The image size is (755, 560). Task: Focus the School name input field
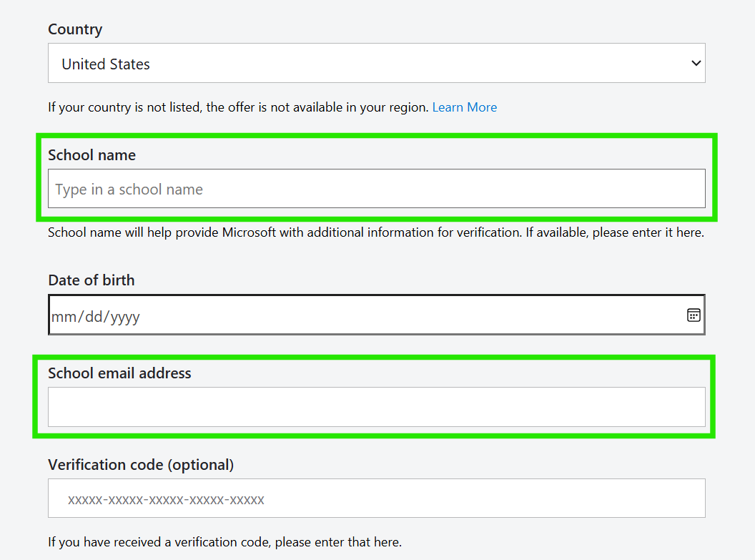(x=377, y=189)
